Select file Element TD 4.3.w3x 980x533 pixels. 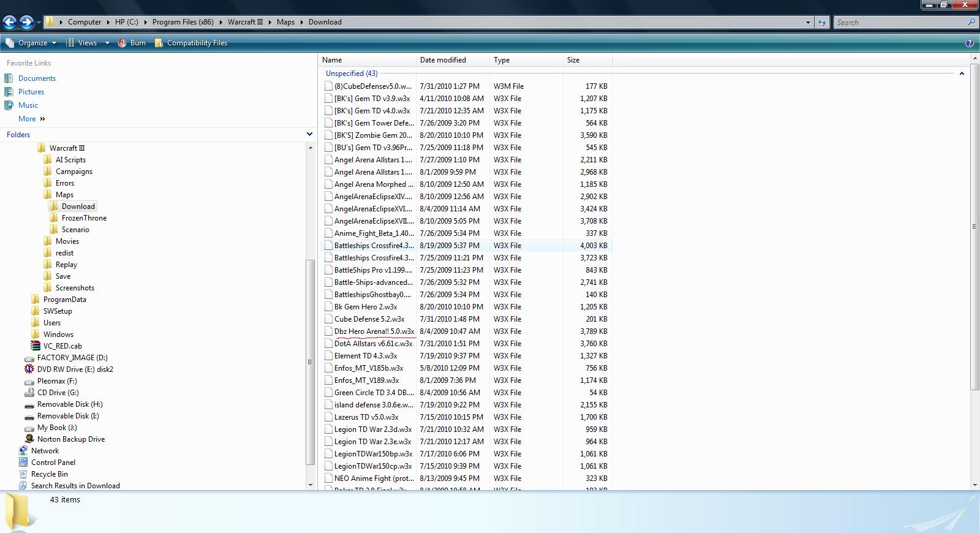point(366,356)
